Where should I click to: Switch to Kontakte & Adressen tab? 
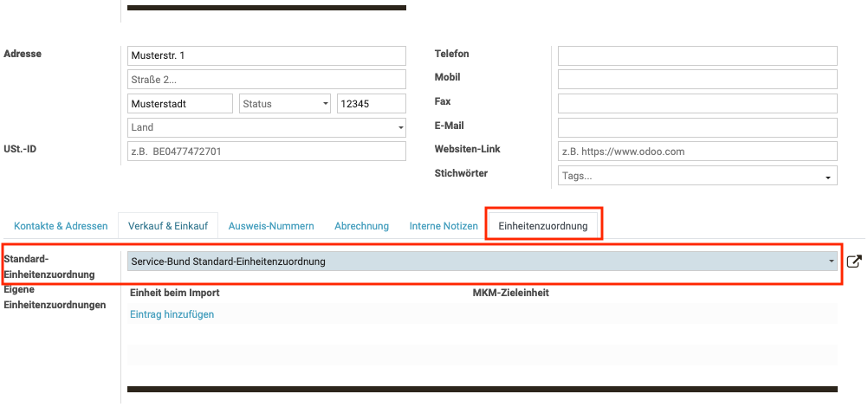pyautogui.click(x=61, y=226)
